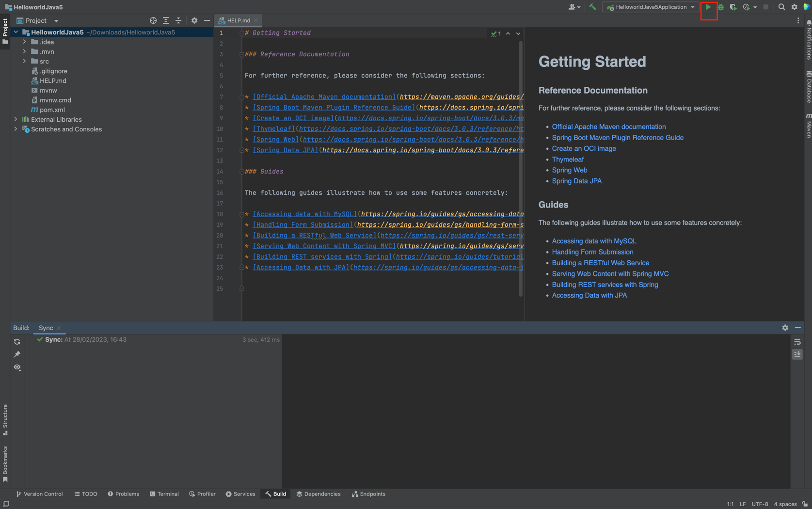Open Terminal tool tab

click(x=164, y=494)
